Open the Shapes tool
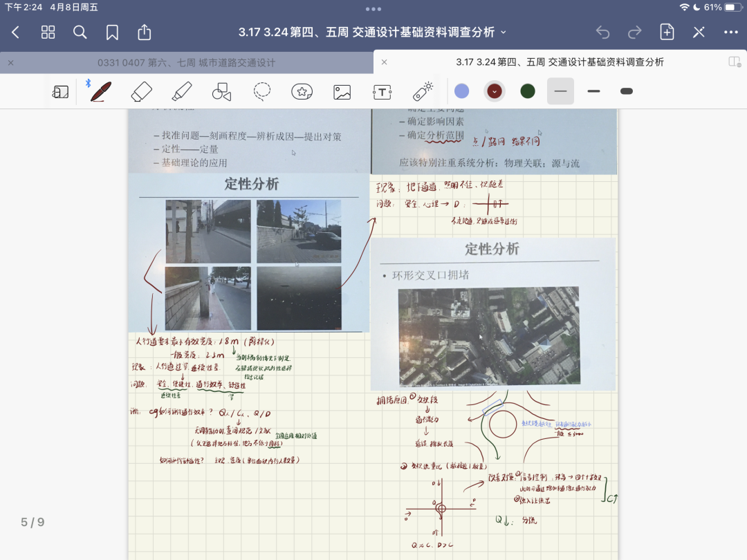Image resolution: width=747 pixels, height=560 pixels. pos(221,91)
